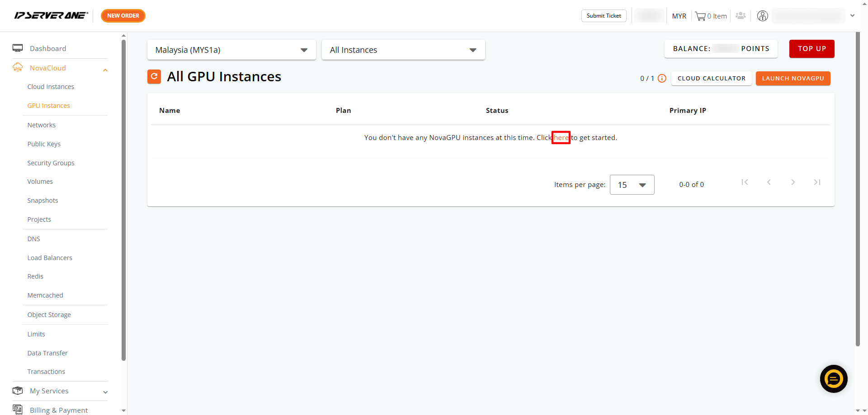This screenshot has height=415, width=868.
Task: Open Projects in sidebar
Action: pos(39,219)
